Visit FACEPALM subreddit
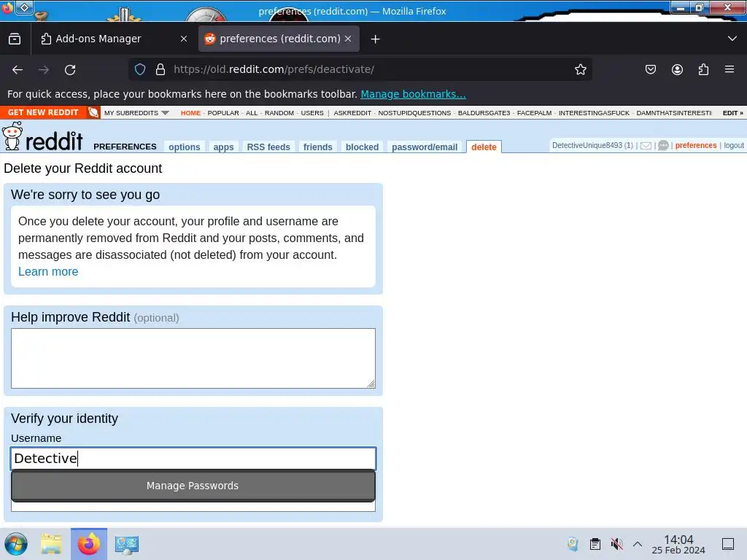This screenshot has height=560, width=747. 534,113
